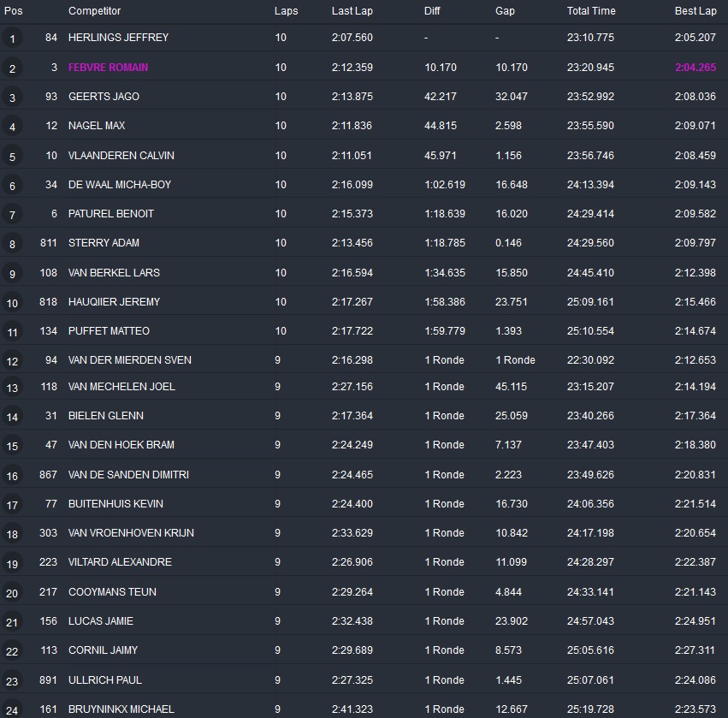Sort by the Competitor column header
The height and width of the screenshot is (718, 728).
click(94, 11)
